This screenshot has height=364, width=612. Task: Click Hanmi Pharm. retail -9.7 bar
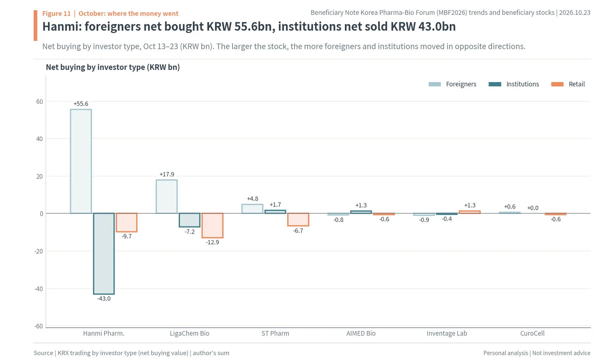(x=127, y=223)
